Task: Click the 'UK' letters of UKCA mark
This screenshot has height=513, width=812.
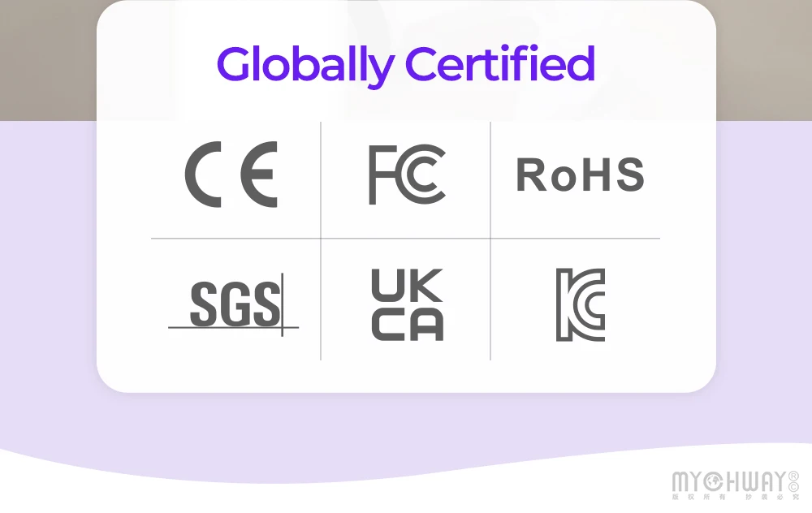Action: [407, 285]
